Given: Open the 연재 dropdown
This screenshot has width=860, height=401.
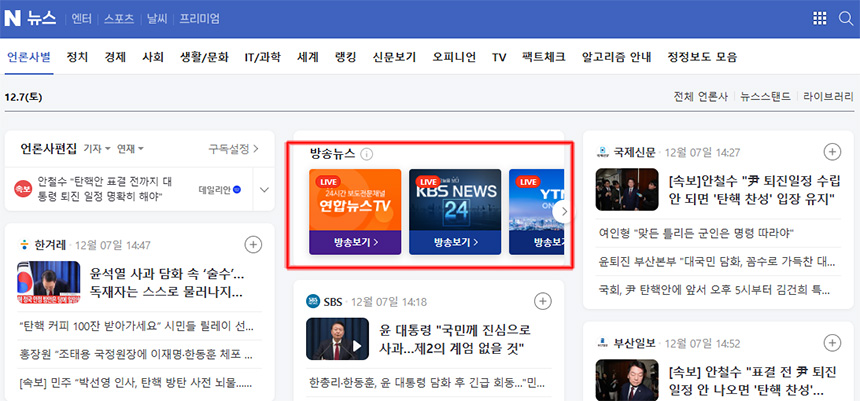Looking at the screenshot, I should pos(131,149).
